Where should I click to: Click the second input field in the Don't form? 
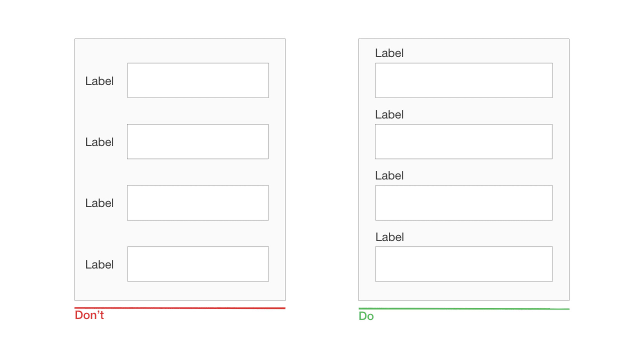(198, 142)
